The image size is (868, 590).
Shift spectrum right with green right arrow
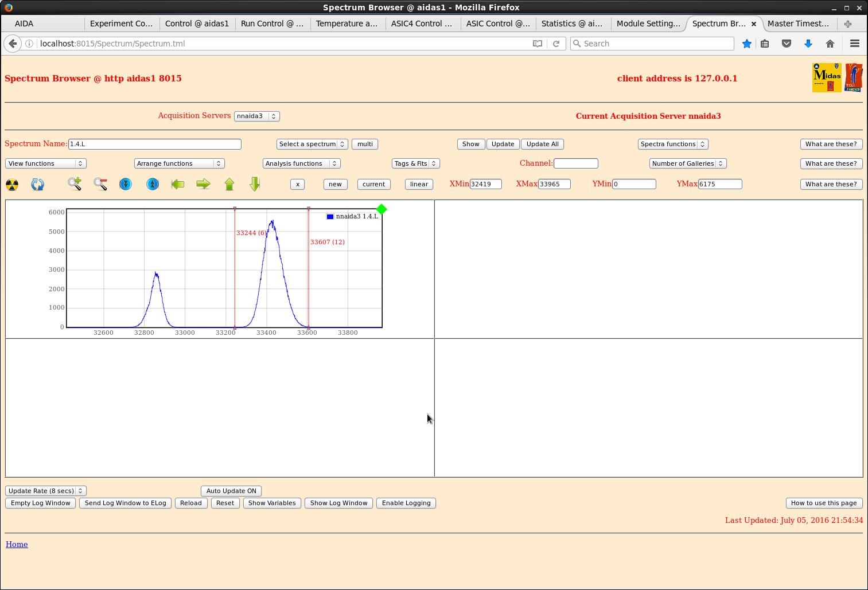(204, 184)
